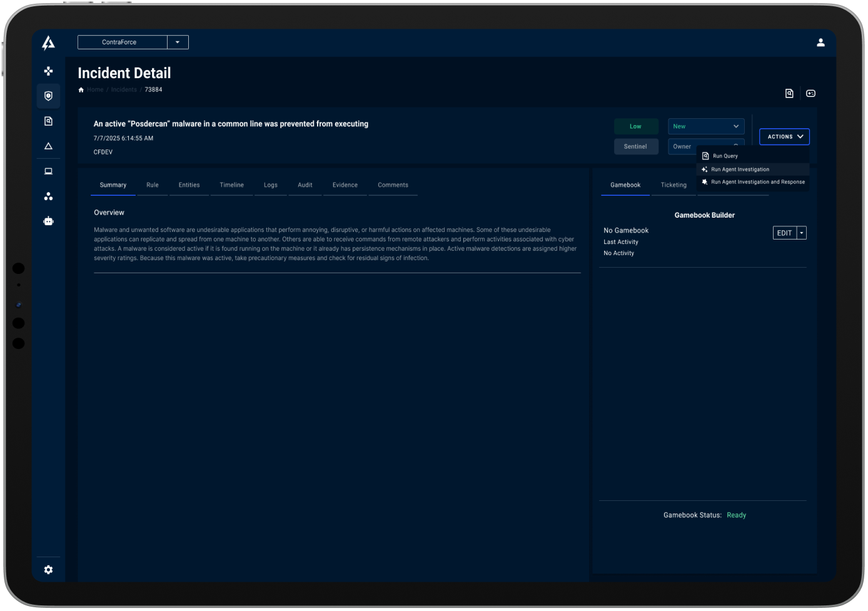Switch to the Entities tab
Screen dimensions: 868x611
click(x=189, y=184)
